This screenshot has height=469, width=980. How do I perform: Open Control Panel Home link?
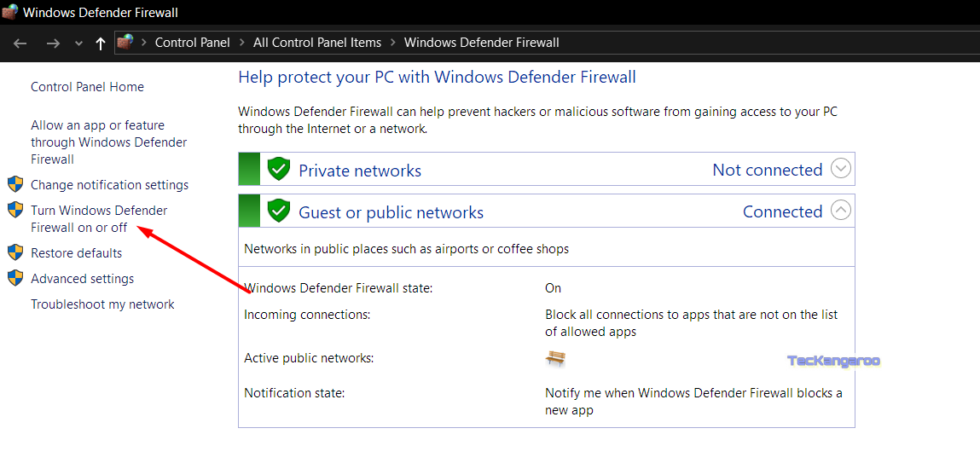click(88, 87)
